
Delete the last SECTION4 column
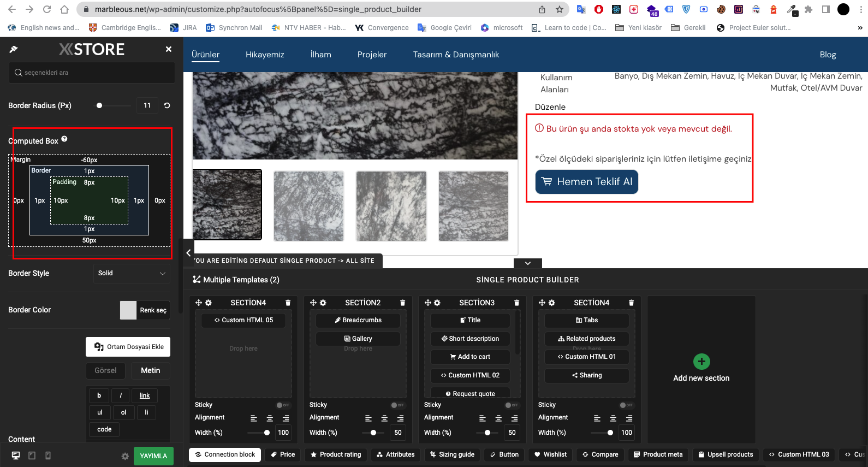point(631,303)
